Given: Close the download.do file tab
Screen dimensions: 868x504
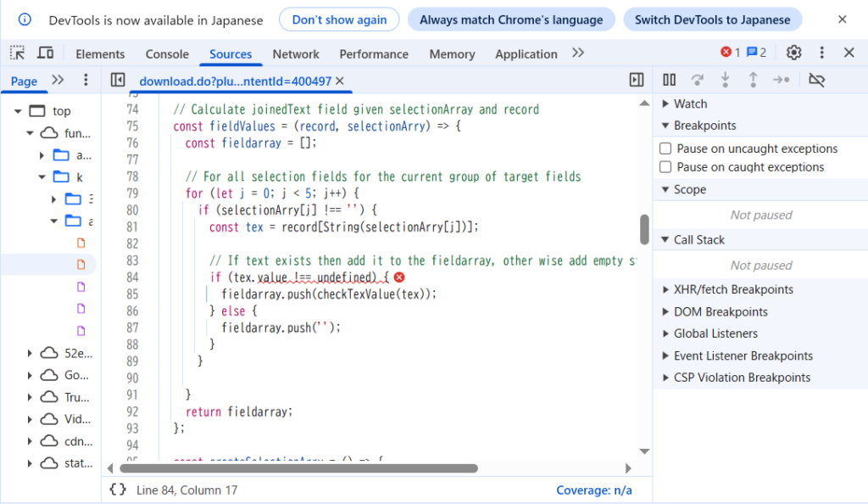Looking at the screenshot, I should tap(340, 81).
